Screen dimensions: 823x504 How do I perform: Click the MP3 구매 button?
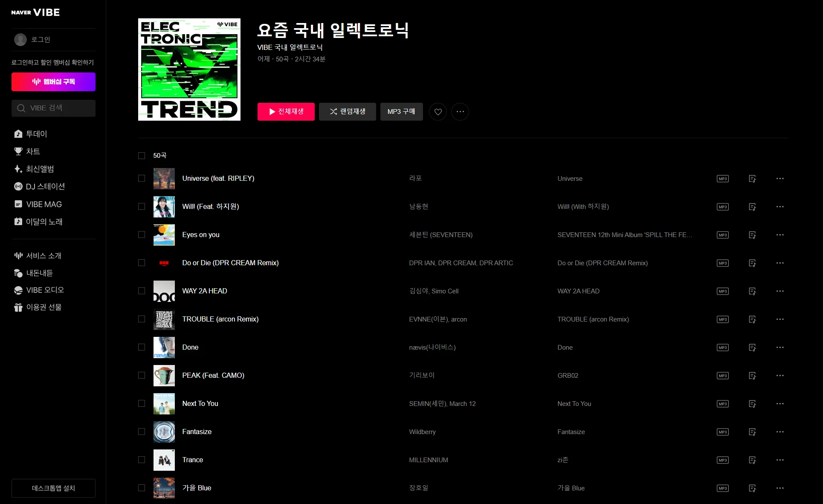click(x=402, y=112)
